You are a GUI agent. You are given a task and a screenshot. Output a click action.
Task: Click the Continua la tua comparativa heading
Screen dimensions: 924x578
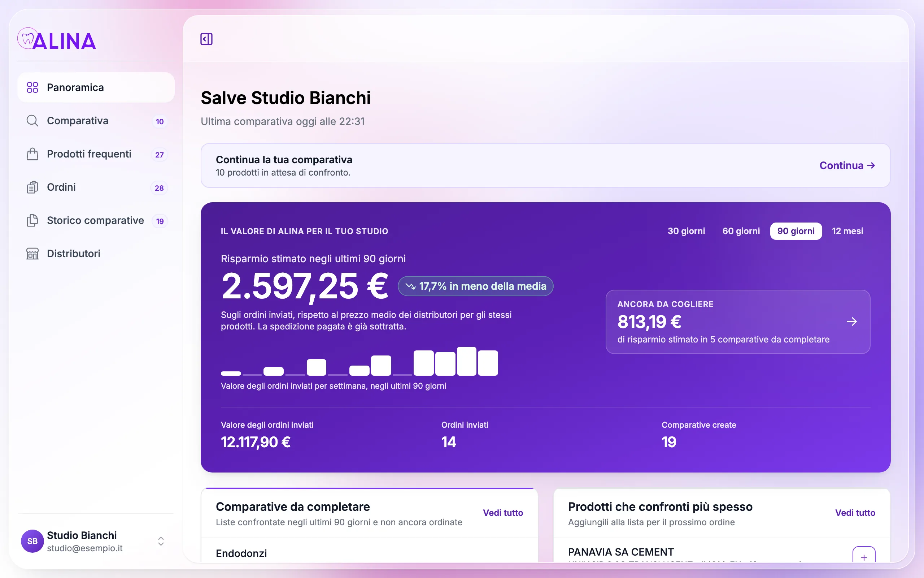point(284,160)
